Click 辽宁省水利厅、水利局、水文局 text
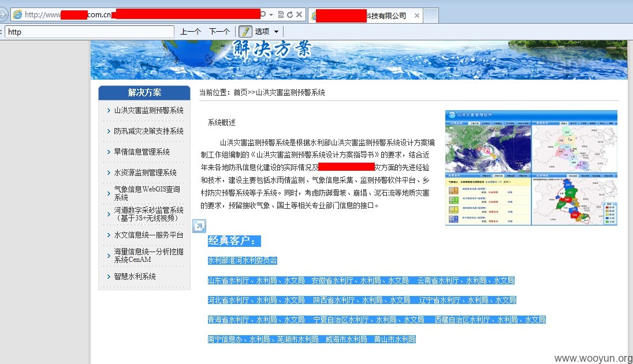The image size is (633, 364). click(467, 301)
